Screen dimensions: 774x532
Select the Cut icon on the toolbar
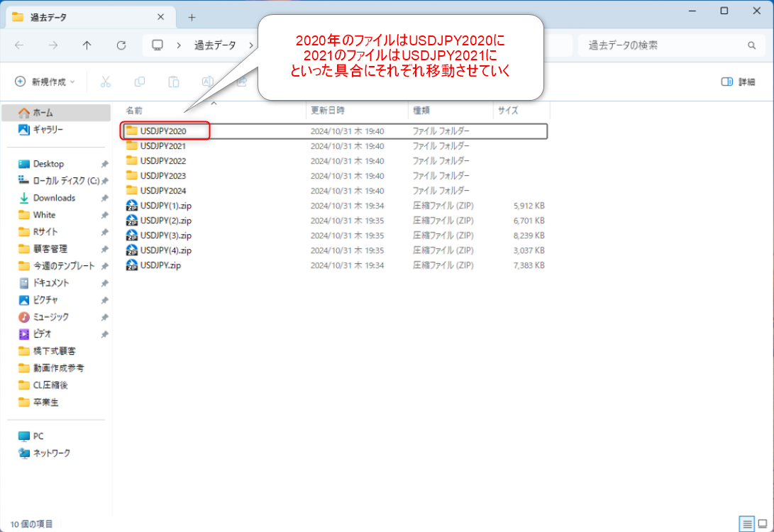tap(106, 82)
